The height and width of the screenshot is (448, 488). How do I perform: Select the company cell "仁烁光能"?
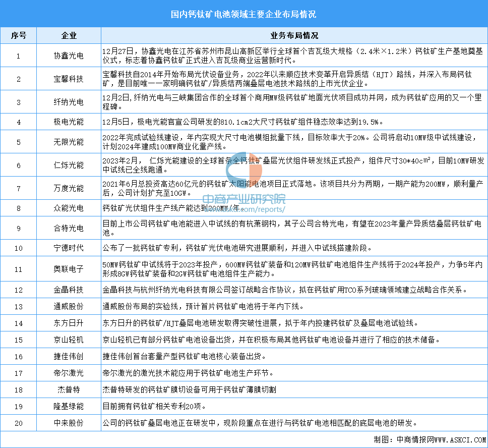[x=69, y=165]
